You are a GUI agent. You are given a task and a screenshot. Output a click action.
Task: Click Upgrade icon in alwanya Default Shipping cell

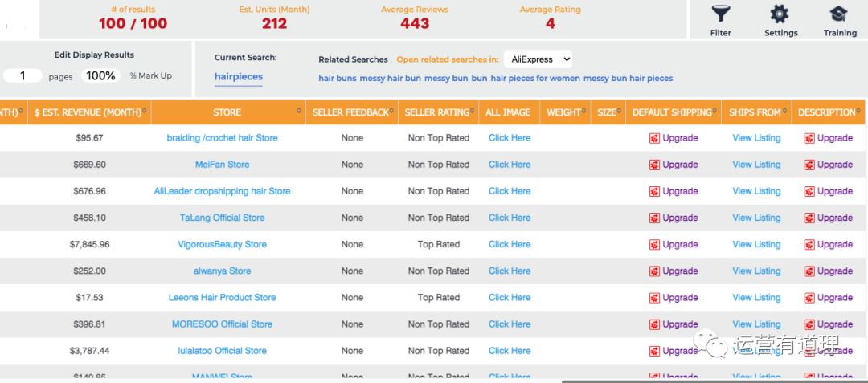point(654,271)
